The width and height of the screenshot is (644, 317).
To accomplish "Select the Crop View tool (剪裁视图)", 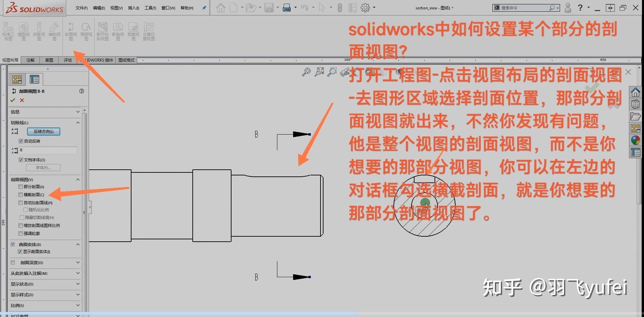I will pos(133,31).
